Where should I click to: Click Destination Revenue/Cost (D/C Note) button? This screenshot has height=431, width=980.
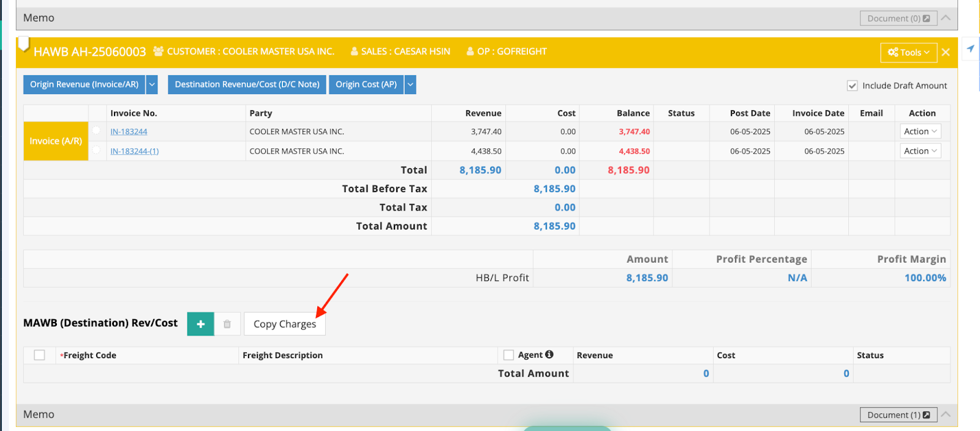[247, 84]
